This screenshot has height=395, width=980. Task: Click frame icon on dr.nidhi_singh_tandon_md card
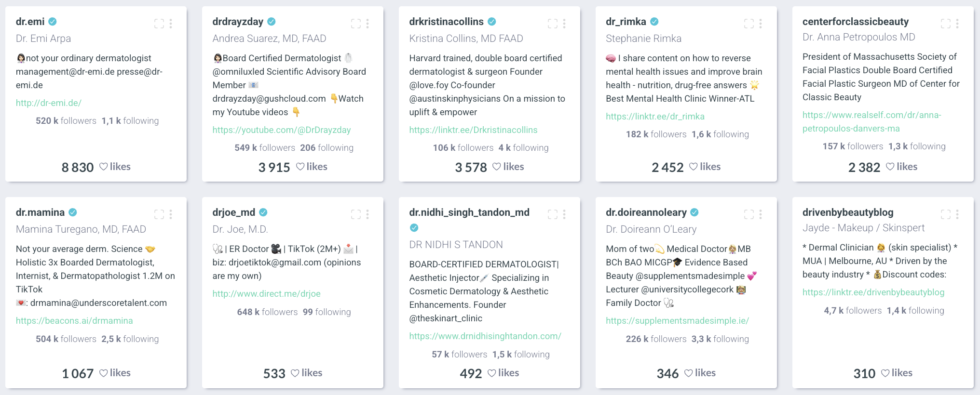coord(553,214)
